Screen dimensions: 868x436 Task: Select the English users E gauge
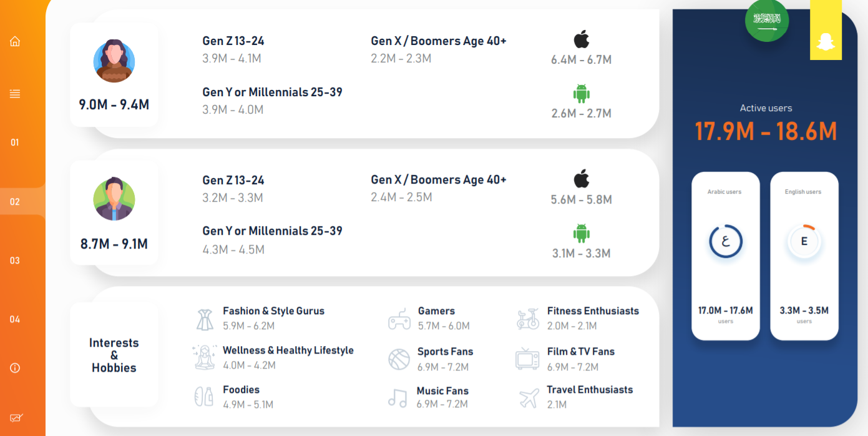[804, 242]
